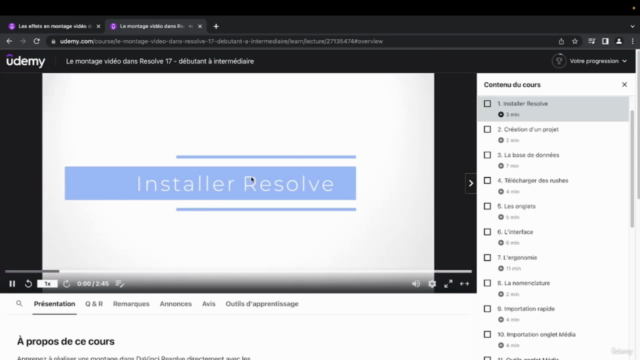Viewport: 640px width, 360px height.
Task: Check off lecture 5 Les onglets
Action: 487,206
